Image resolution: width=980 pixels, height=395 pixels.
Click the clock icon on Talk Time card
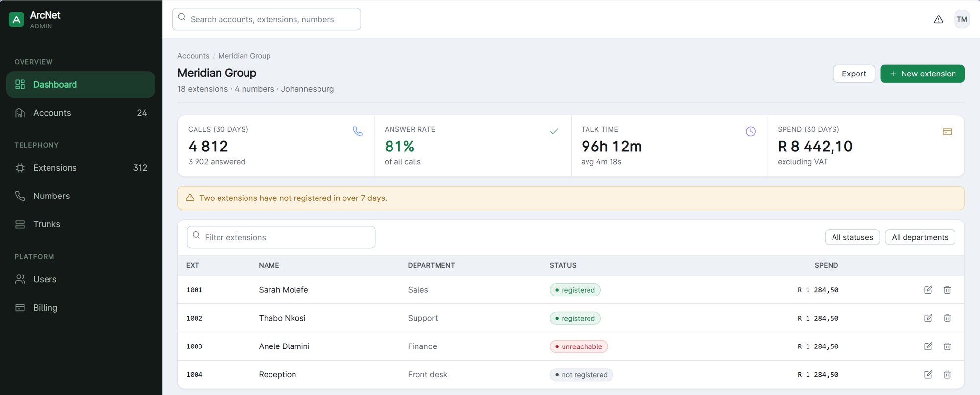point(751,131)
